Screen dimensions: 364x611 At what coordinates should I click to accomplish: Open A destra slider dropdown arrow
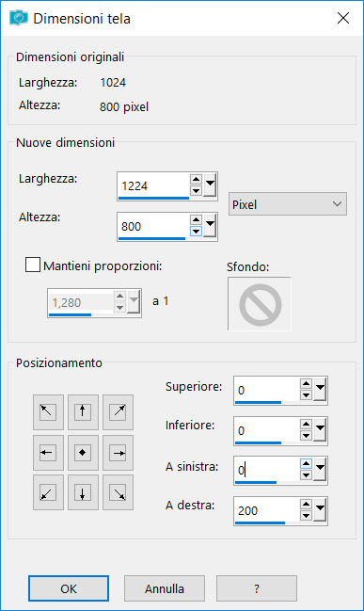click(320, 509)
